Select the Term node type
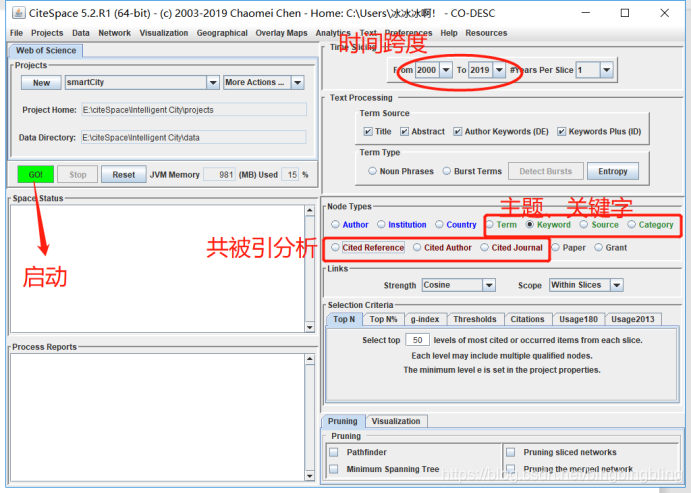The image size is (692, 493). (489, 225)
